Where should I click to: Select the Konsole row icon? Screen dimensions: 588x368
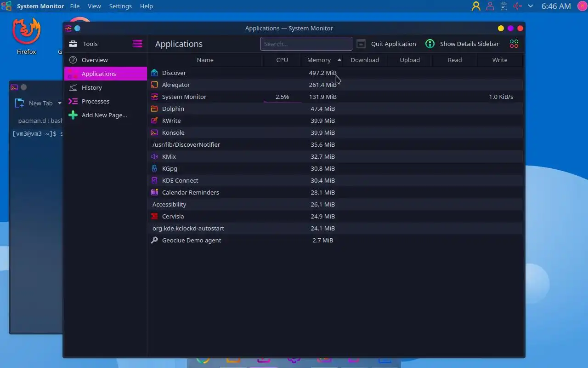pos(154,132)
